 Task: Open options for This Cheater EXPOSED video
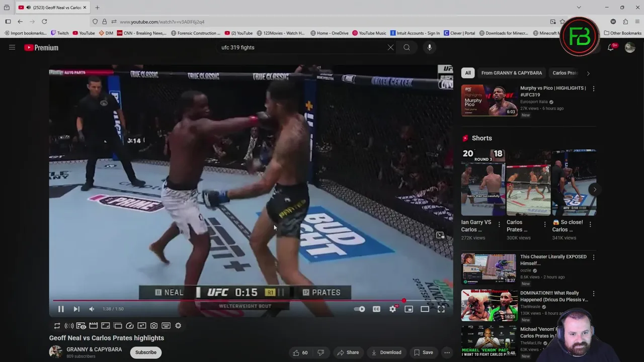coord(594,257)
